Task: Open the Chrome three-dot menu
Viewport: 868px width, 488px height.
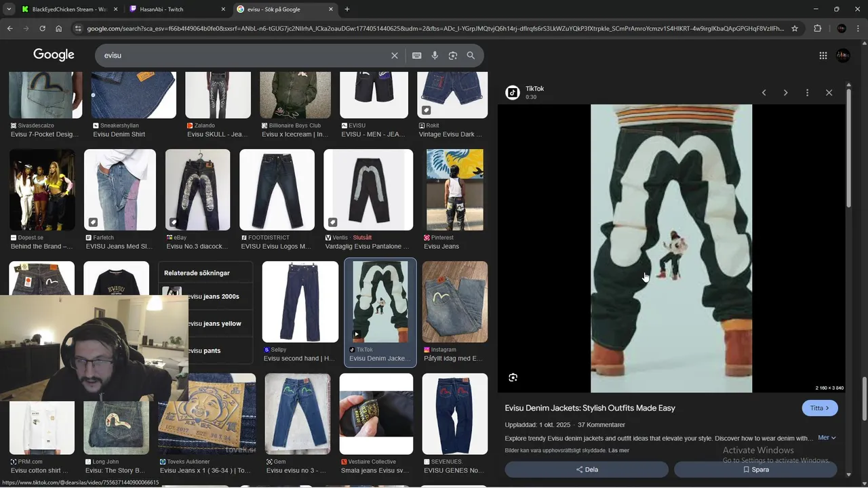Action: (858, 28)
